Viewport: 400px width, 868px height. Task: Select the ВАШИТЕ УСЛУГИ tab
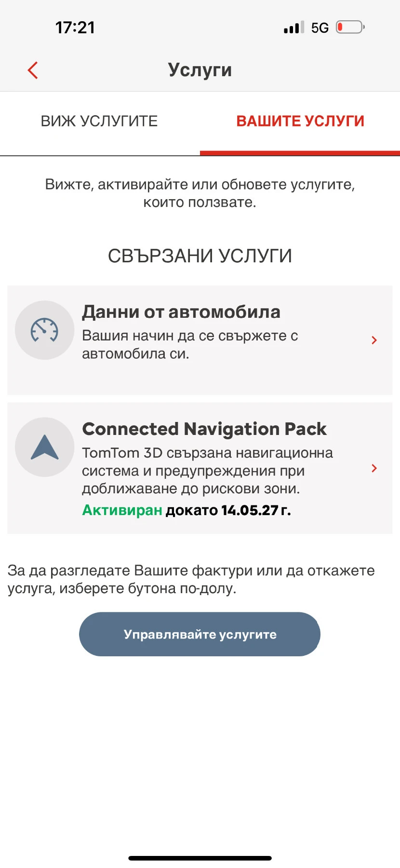(x=300, y=121)
